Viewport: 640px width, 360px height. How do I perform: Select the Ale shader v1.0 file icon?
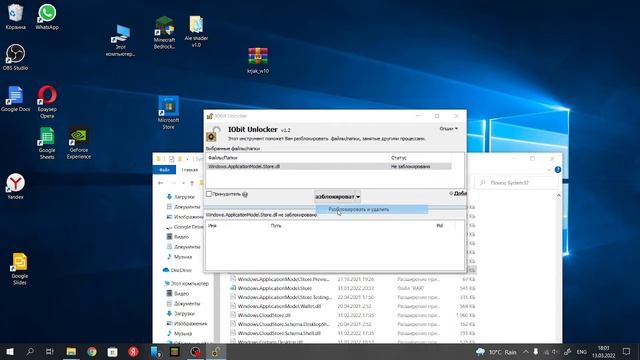click(x=196, y=31)
